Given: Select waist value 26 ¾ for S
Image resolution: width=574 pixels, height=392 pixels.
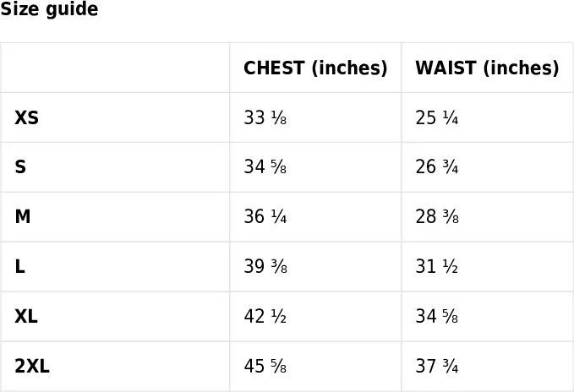Looking at the screenshot, I should point(437,167).
